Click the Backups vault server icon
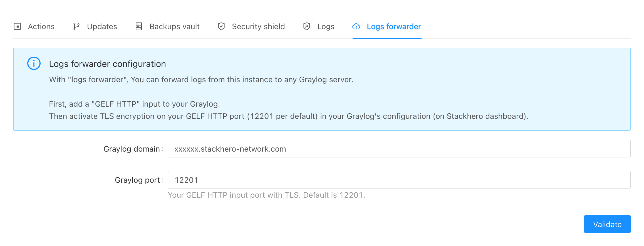This screenshot has width=644, height=246. pyautogui.click(x=139, y=26)
